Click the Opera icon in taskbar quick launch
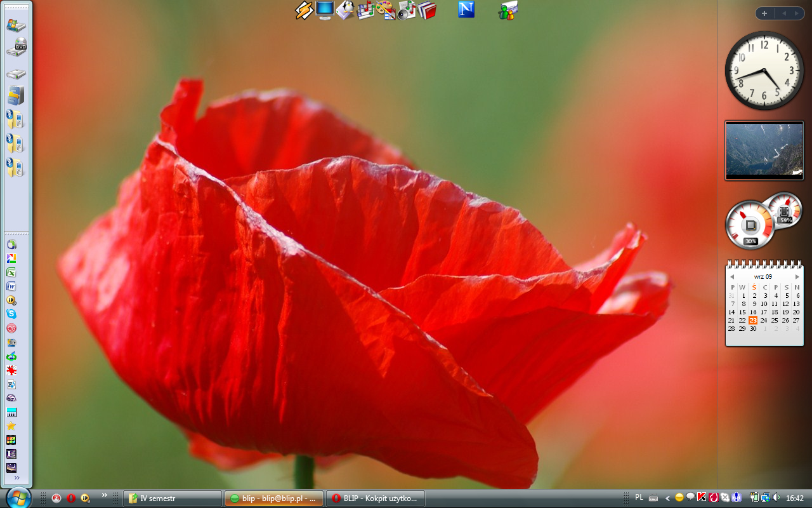The image size is (812, 508). 71,498
